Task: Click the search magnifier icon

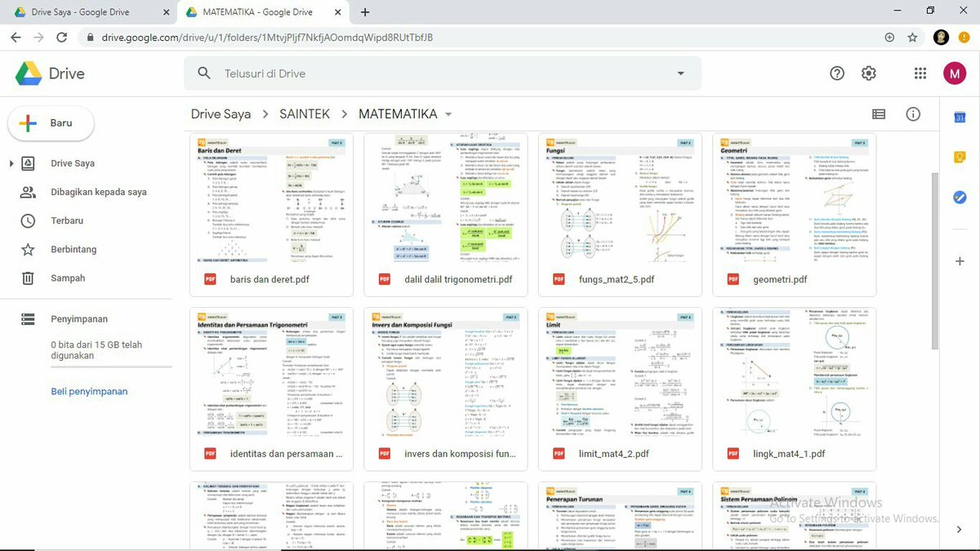Action: 204,73
